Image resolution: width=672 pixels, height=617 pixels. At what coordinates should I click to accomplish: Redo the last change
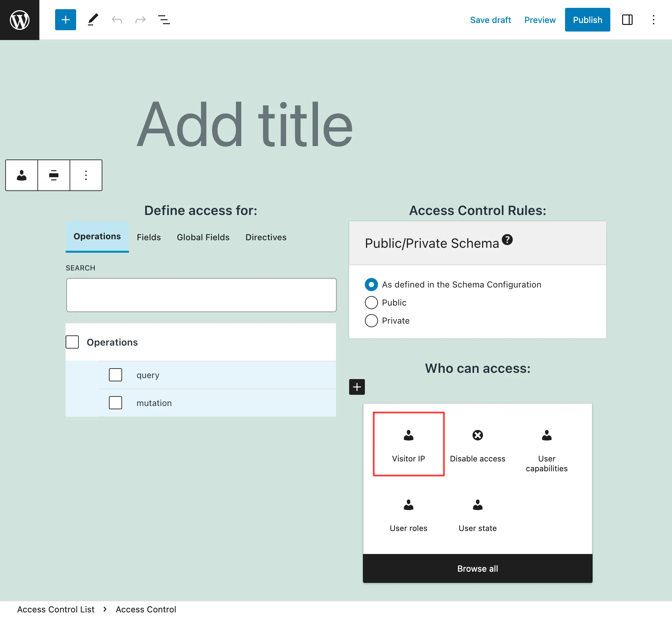pyautogui.click(x=140, y=20)
